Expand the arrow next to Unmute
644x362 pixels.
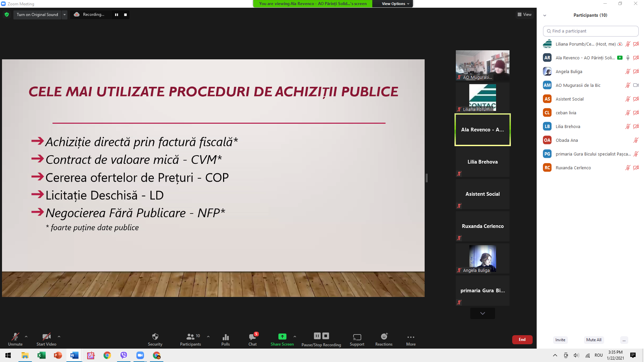pyautogui.click(x=26, y=337)
